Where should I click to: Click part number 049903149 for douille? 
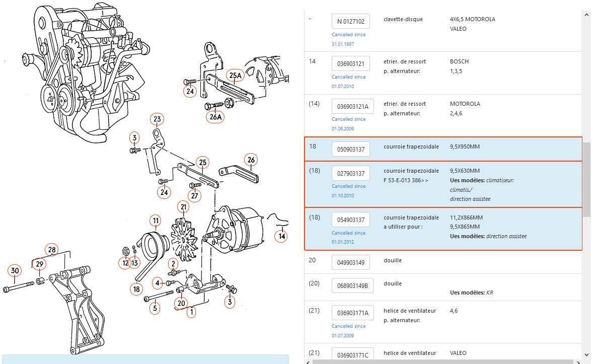[351, 262]
